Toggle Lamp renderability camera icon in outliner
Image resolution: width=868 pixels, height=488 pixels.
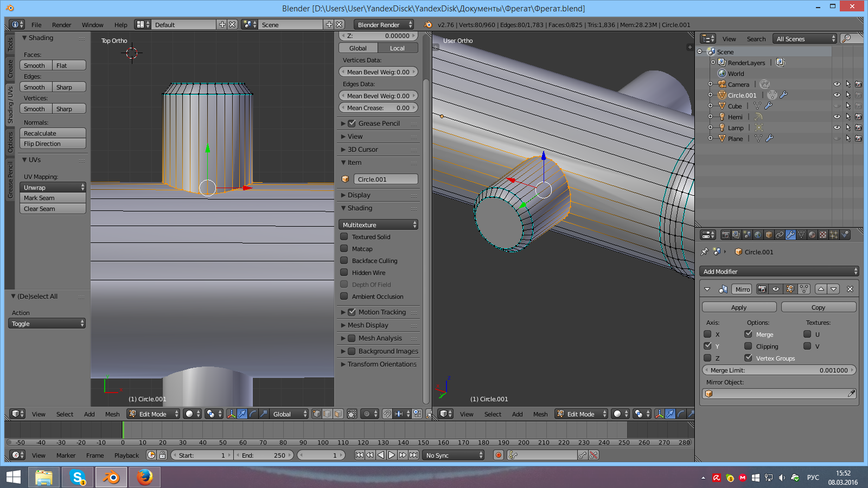tap(858, 127)
